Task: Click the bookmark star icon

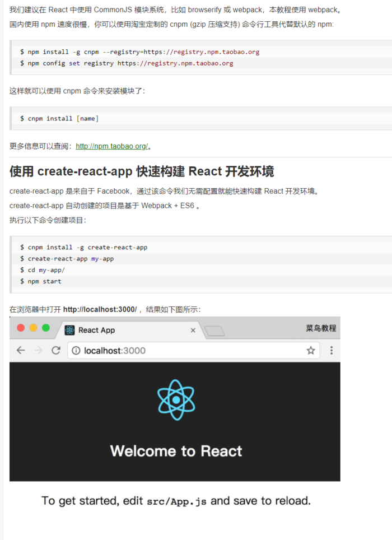Action: (311, 351)
